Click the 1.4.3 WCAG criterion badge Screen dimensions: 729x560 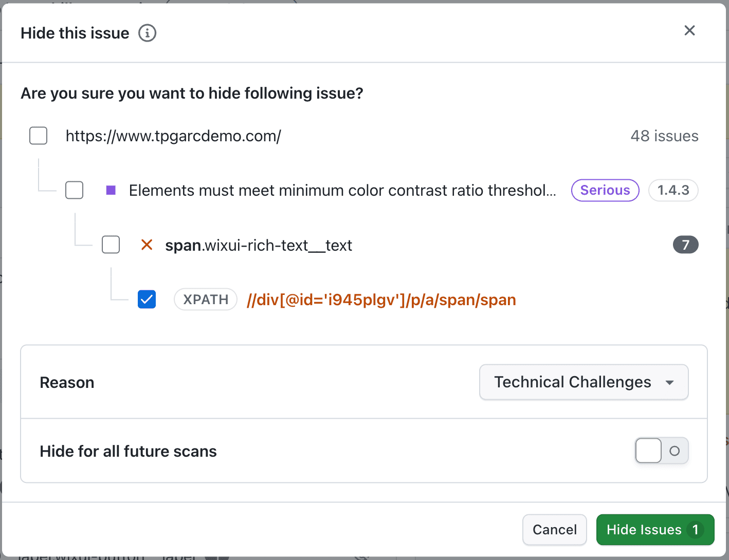673,190
